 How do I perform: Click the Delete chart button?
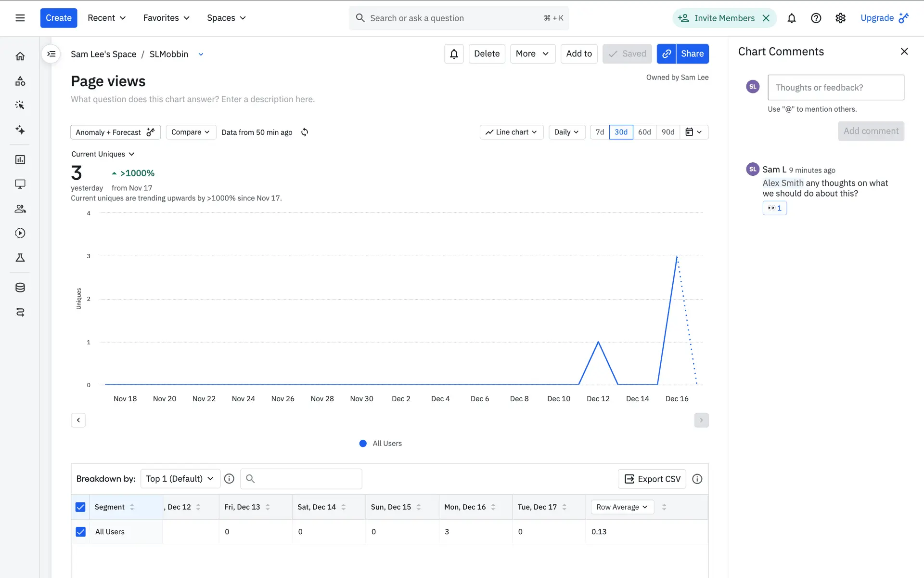coord(487,54)
